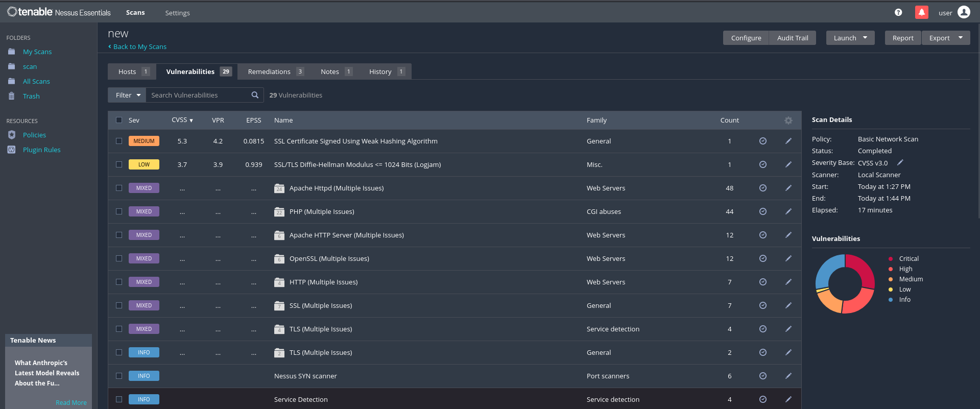
Task: Click the OpenSSL group folder icon
Action: coord(279,258)
